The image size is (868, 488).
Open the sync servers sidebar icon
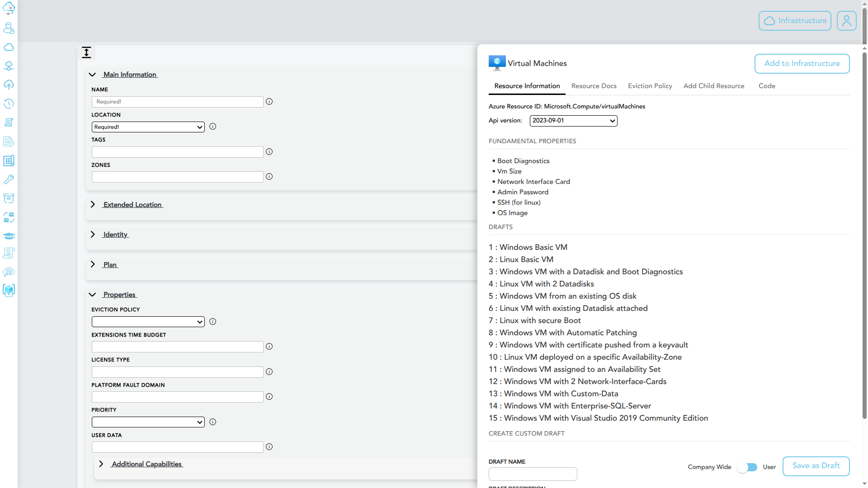(x=9, y=217)
